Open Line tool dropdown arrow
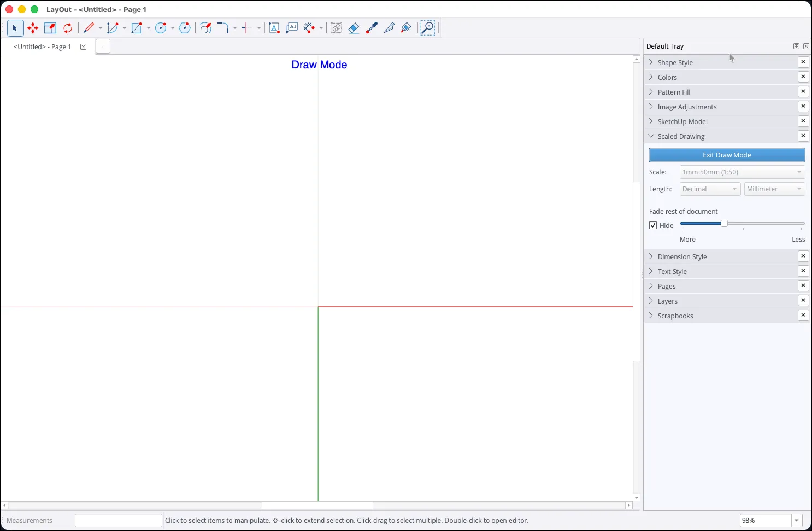Screen dimensions: 812x531 [x=101, y=28]
